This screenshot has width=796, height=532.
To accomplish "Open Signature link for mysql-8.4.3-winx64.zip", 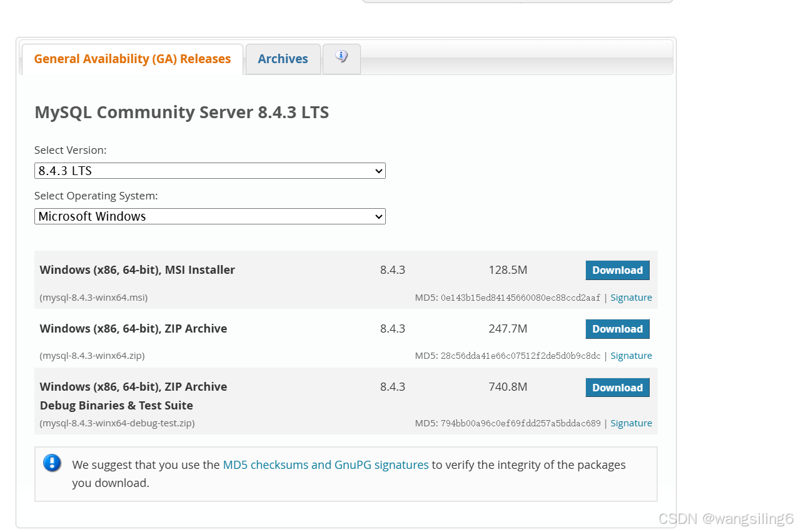I will 631,356.
